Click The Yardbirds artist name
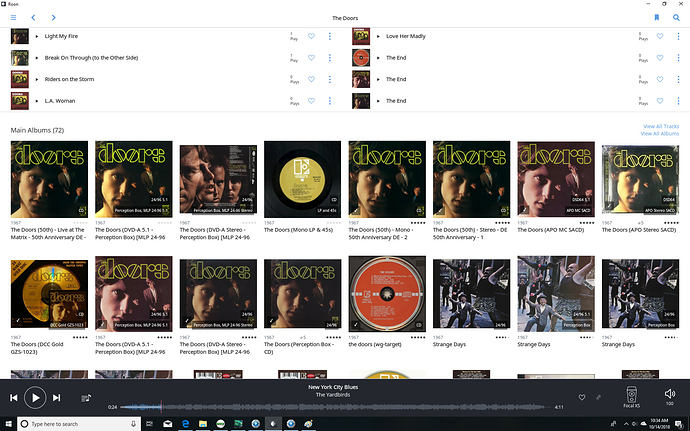 click(333, 395)
